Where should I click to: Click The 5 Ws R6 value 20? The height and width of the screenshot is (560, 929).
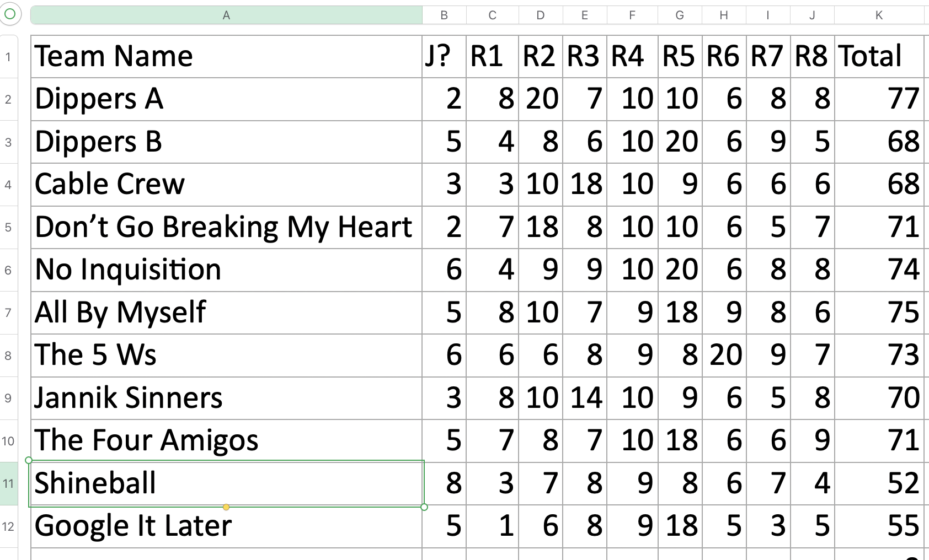[724, 356]
